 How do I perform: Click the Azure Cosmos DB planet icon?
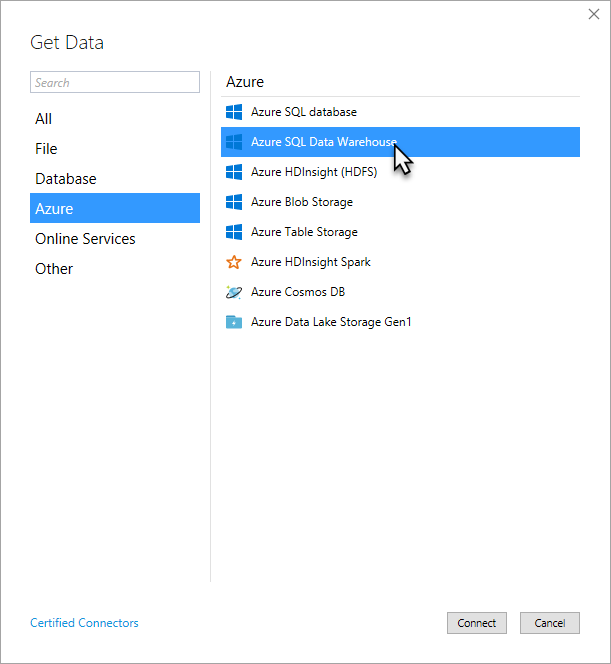point(234,292)
